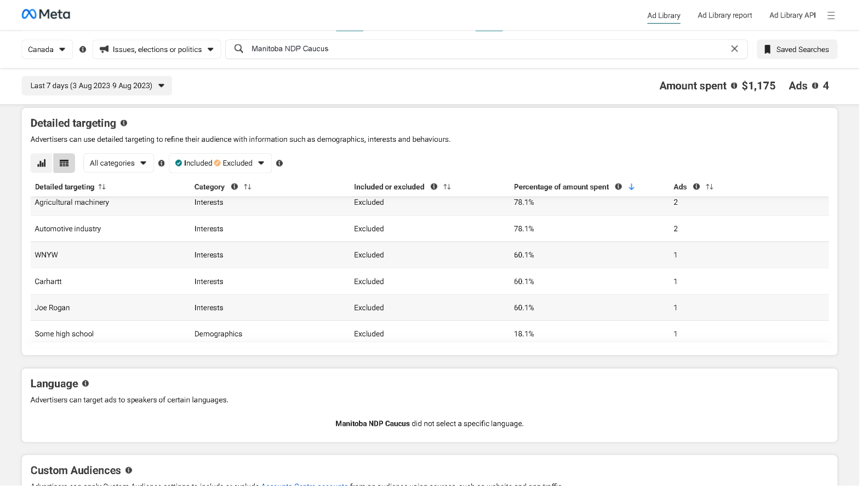This screenshot has height=490, width=868.
Task: Sort by Detailed targeting column
Action: coord(102,187)
